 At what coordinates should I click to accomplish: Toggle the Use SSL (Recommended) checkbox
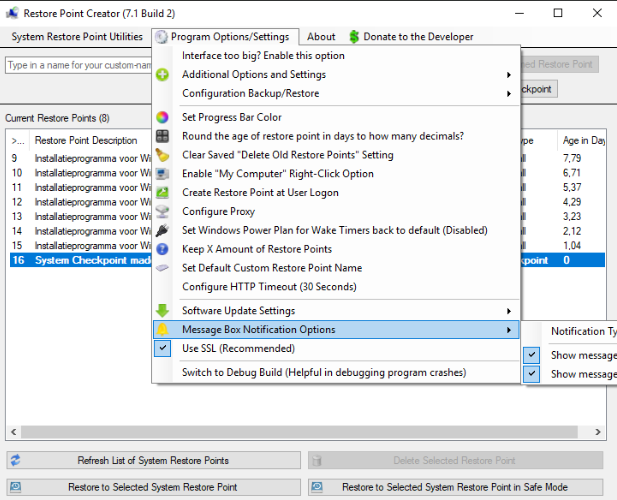tap(163, 349)
